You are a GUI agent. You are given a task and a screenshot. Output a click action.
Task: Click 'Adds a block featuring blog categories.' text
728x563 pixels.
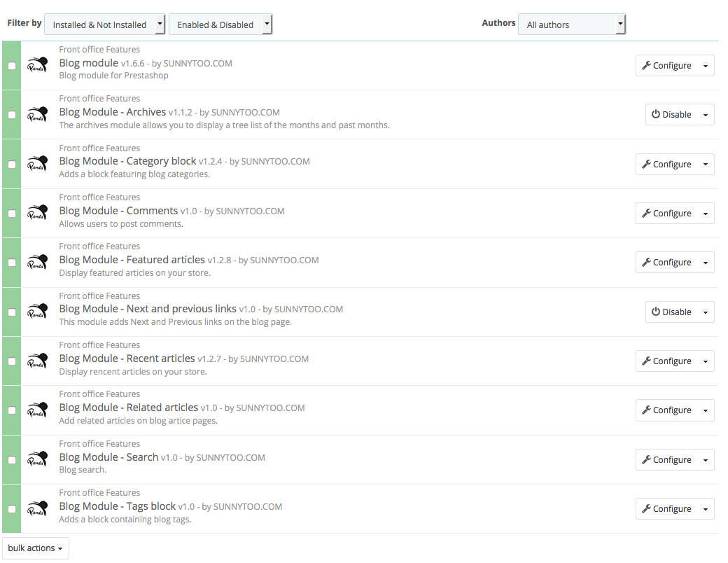pos(134,174)
